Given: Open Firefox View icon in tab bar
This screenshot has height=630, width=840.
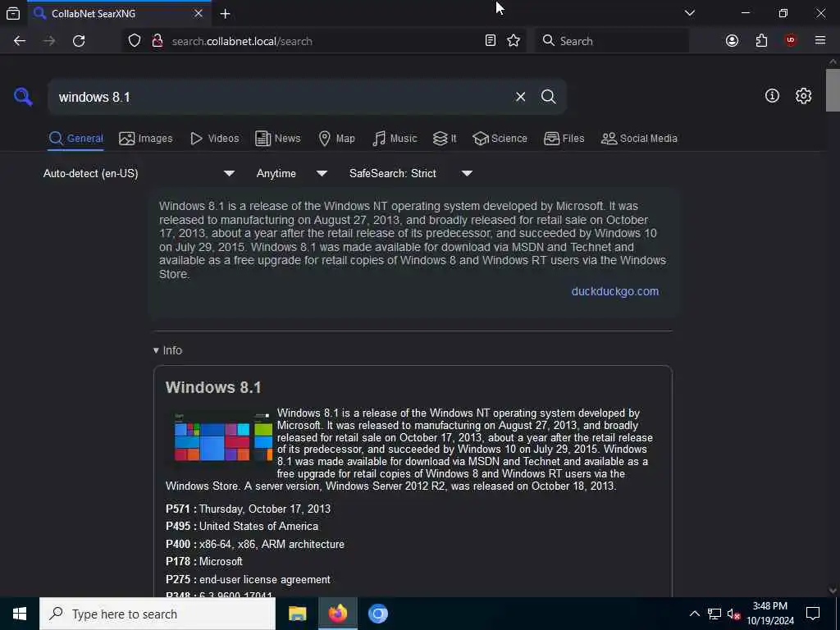Looking at the screenshot, I should coord(13,13).
